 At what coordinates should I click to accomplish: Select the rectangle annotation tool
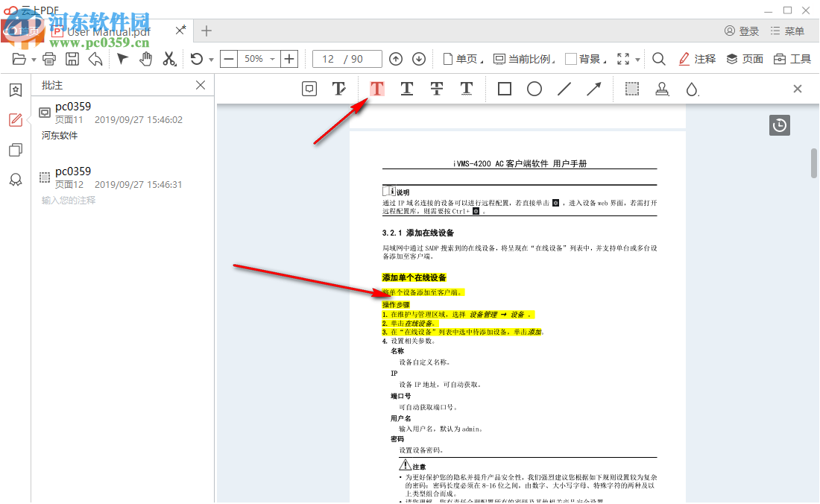(x=504, y=88)
